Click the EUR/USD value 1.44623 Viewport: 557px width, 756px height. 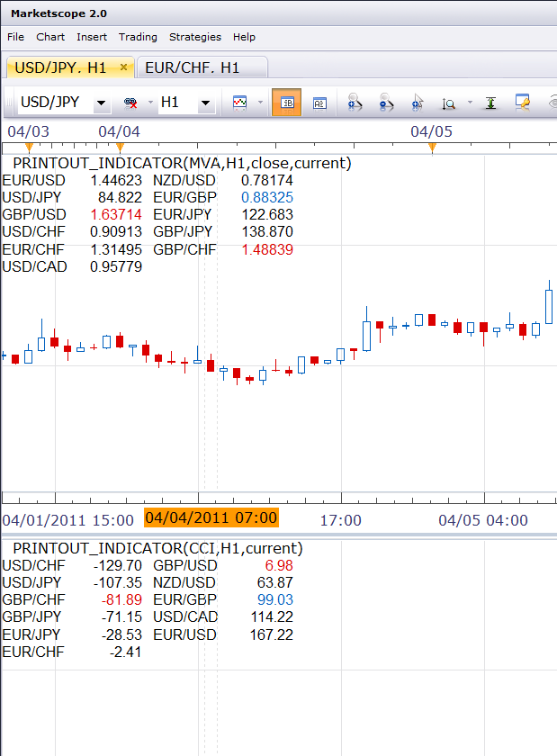click(116, 180)
